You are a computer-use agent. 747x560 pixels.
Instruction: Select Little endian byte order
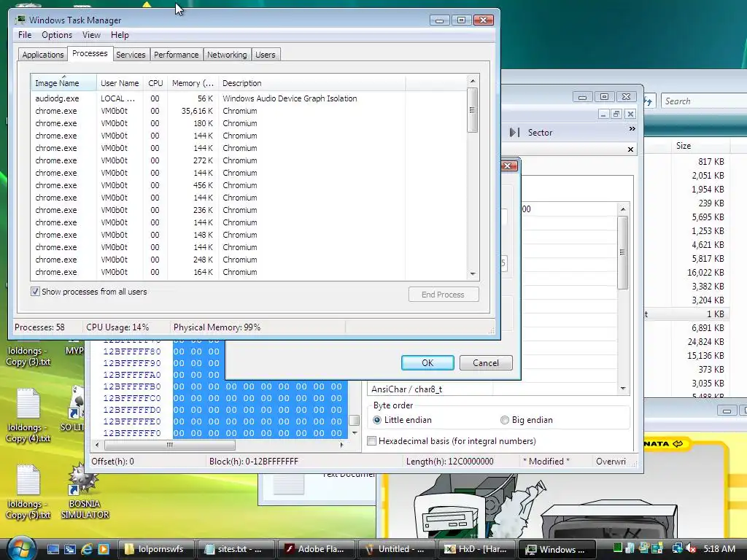coord(377,420)
